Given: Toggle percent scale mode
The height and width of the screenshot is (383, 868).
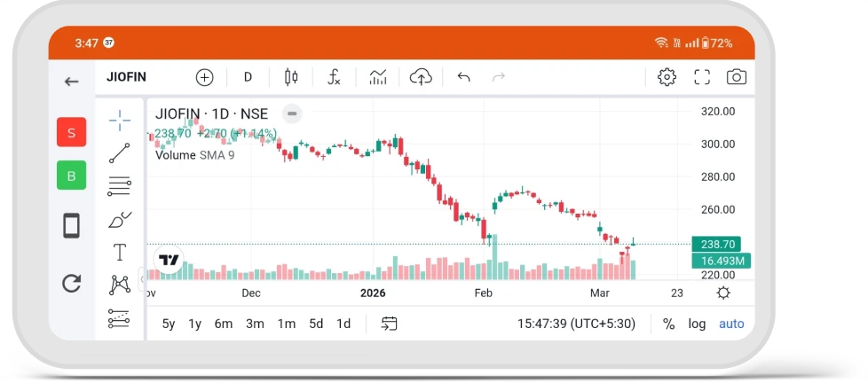Looking at the screenshot, I should click(x=668, y=324).
